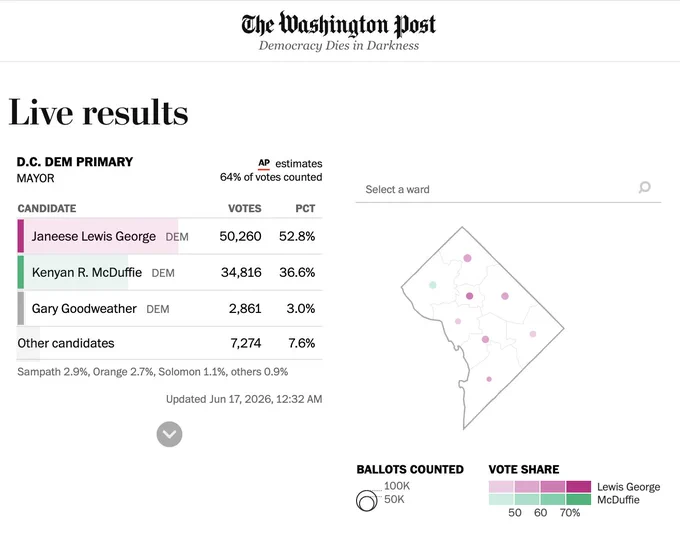Click the search magnifier icon in ward field
This screenshot has height=536, width=680.
coord(644,187)
